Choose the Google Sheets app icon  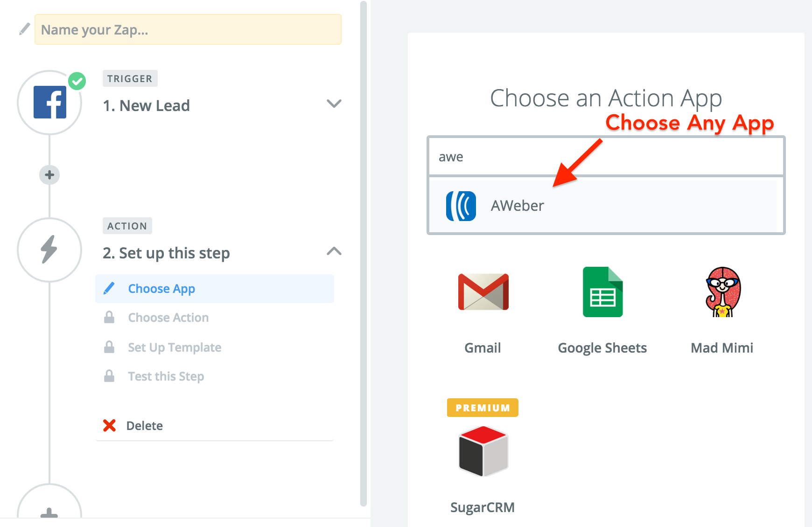(x=602, y=292)
